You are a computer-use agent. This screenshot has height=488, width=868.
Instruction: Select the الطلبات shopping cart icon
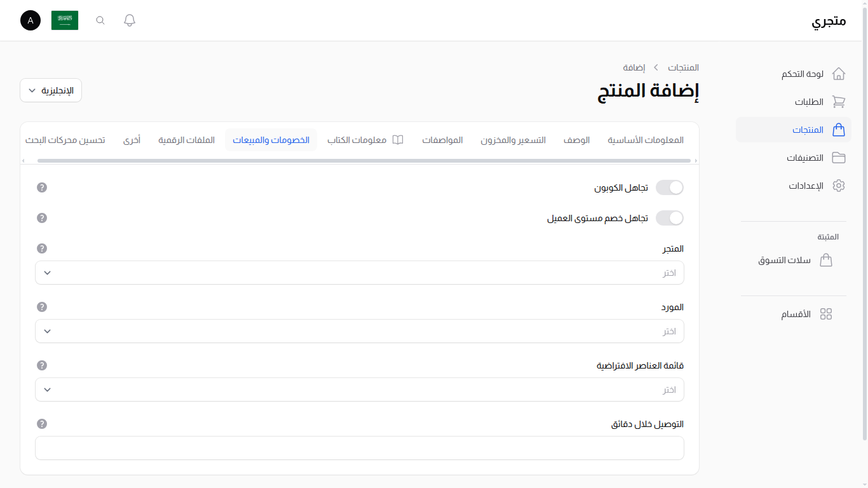click(x=839, y=102)
